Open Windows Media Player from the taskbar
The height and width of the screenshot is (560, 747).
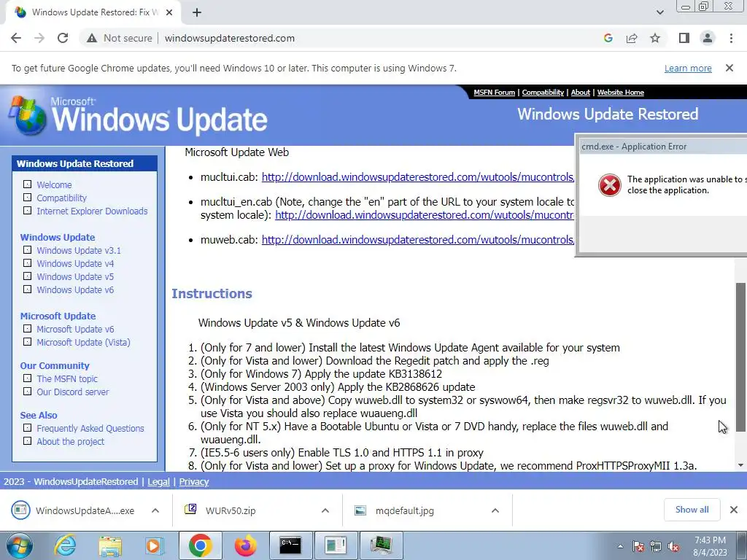(x=155, y=545)
